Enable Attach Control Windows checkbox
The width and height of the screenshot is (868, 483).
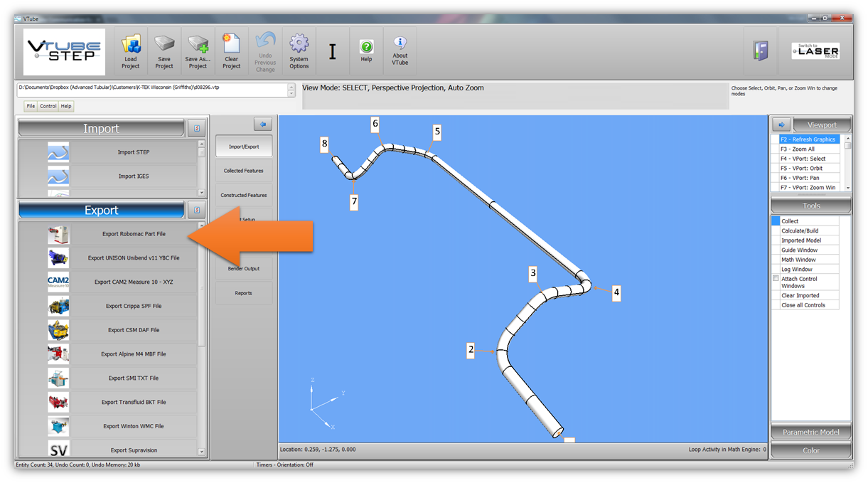776,279
